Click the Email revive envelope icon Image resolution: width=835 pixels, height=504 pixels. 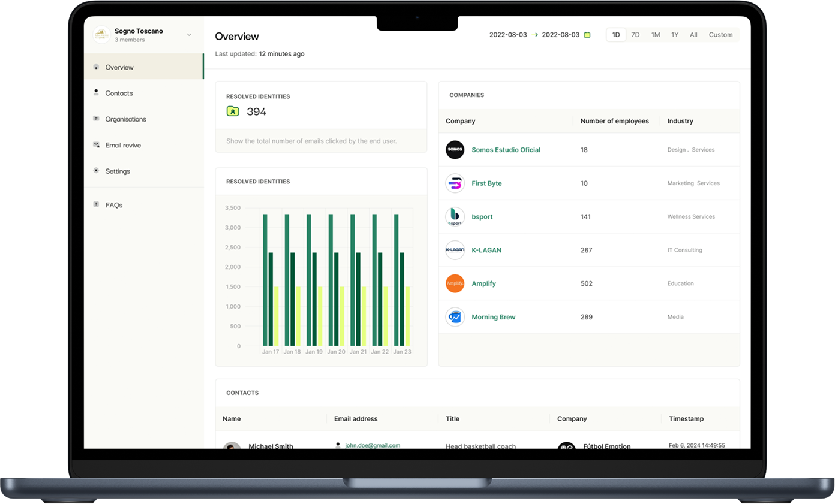(96, 145)
